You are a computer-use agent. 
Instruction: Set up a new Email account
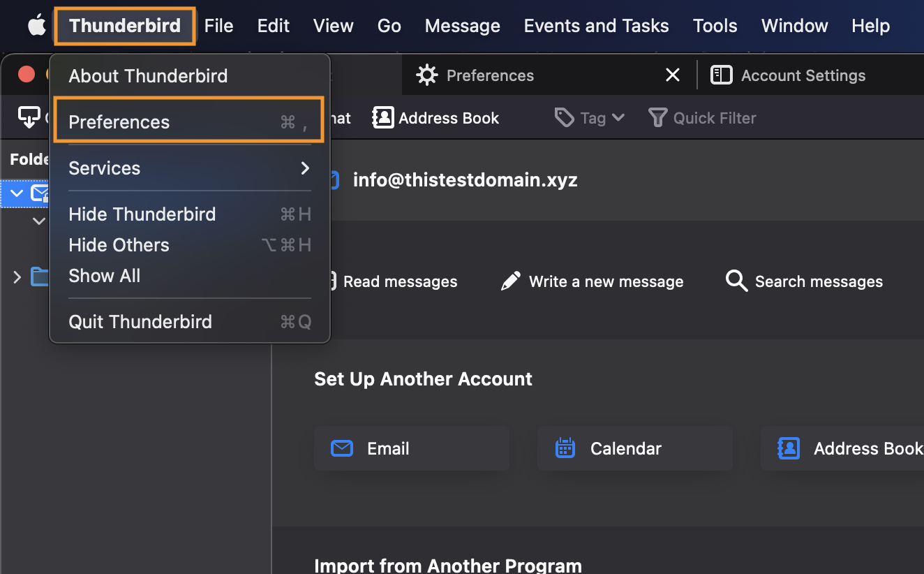pyautogui.click(x=412, y=448)
